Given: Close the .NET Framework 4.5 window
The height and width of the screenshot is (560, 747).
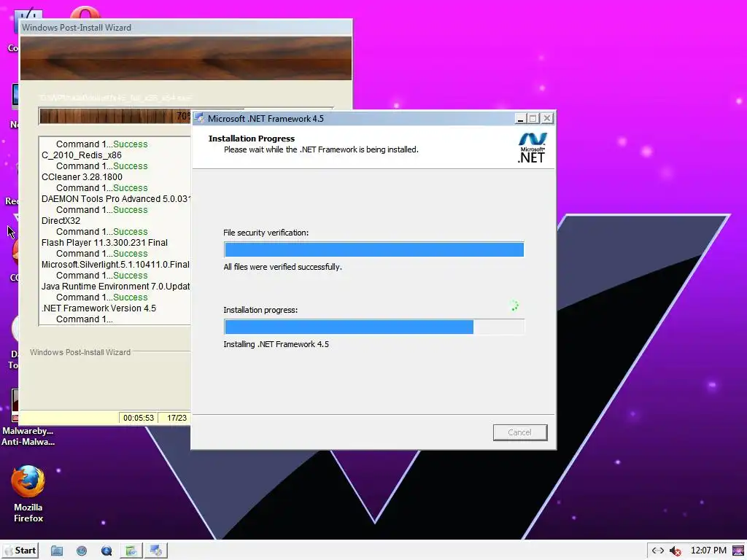Looking at the screenshot, I should tap(547, 118).
